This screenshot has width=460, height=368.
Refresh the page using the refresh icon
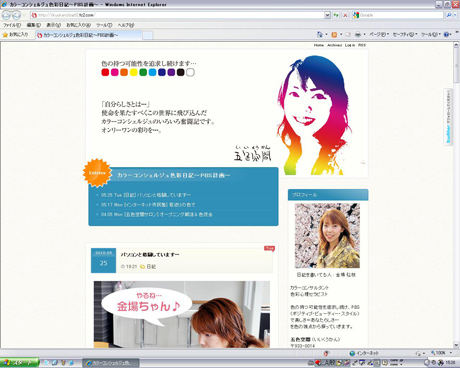(336, 15)
